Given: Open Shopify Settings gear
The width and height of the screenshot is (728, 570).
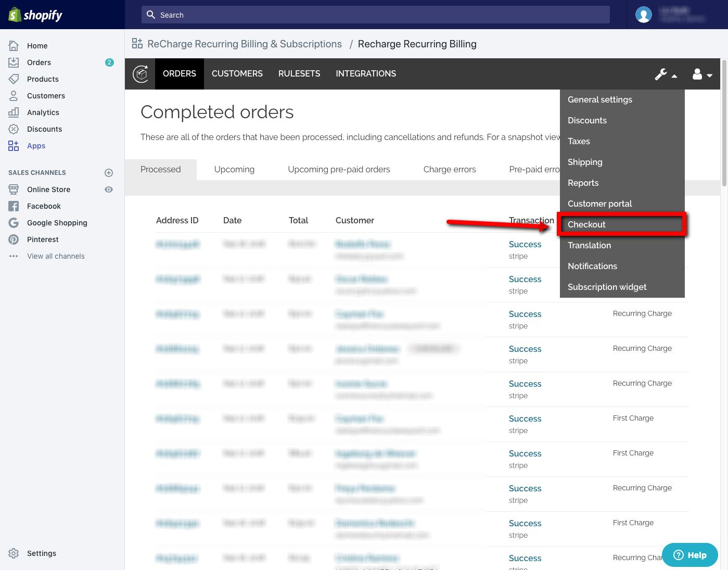Looking at the screenshot, I should (14, 553).
